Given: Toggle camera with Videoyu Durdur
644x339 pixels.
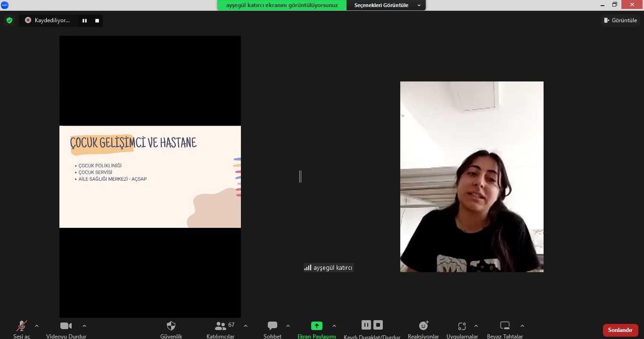Looking at the screenshot, I should tap(66, 326).
